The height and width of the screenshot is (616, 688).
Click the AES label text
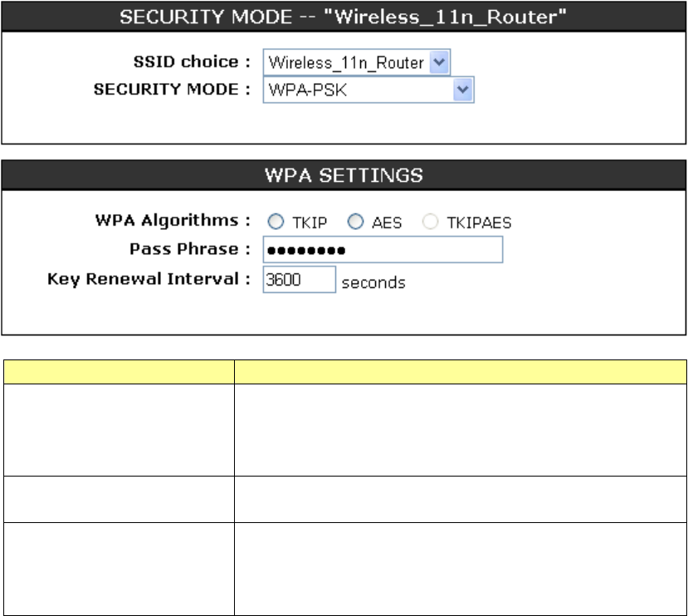(x=387, y=222)
